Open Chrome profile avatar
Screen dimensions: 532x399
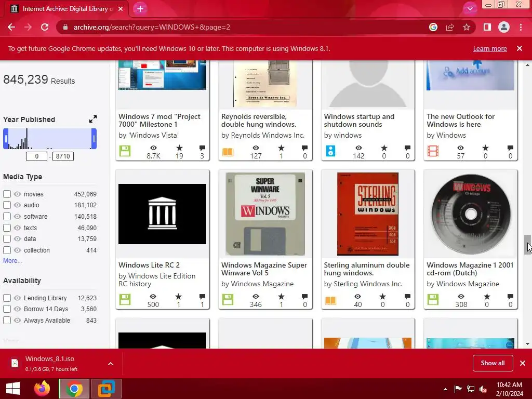[504, 27]
